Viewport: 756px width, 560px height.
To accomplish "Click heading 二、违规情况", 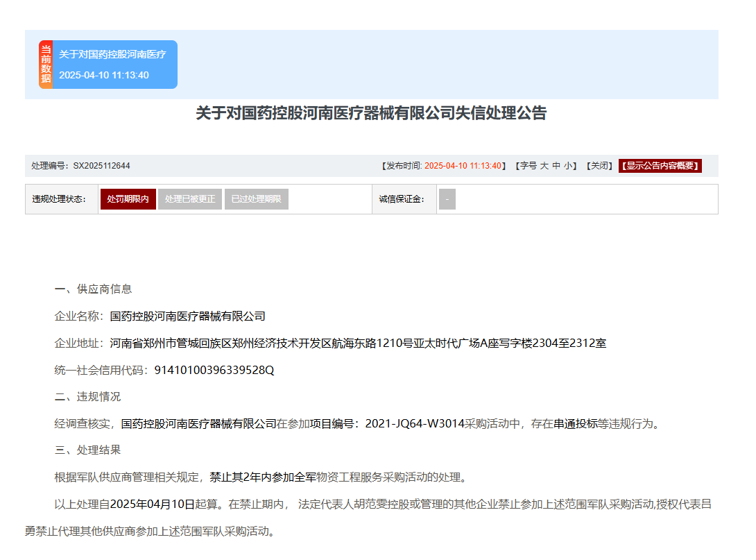I will 88,396.
